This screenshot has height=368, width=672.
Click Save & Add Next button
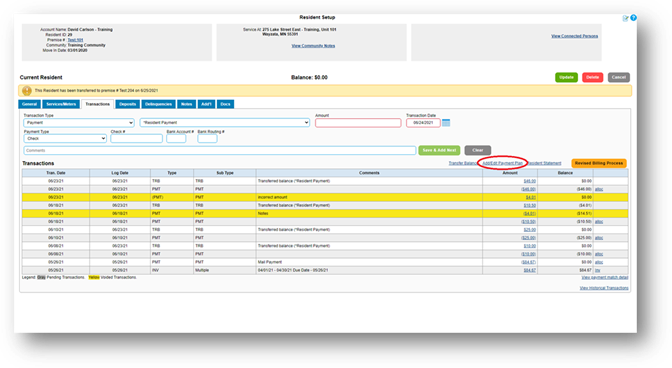click(439, 150)
